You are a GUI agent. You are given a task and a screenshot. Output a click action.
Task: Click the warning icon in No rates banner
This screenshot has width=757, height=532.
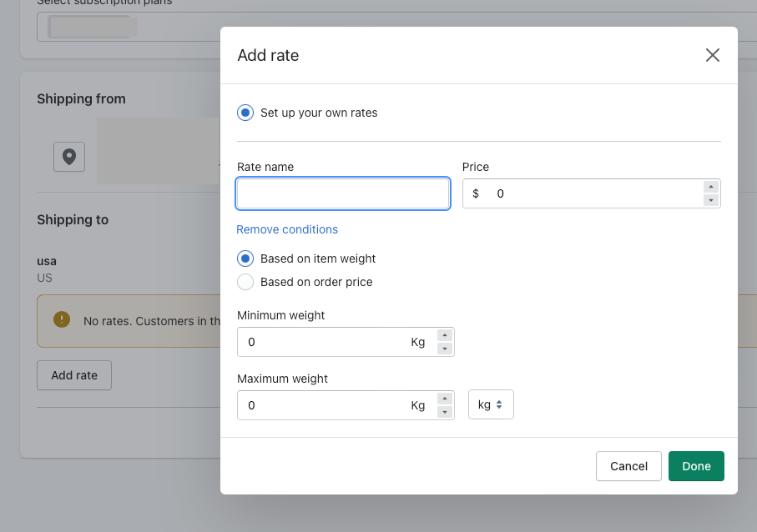(x=61, y=319)
